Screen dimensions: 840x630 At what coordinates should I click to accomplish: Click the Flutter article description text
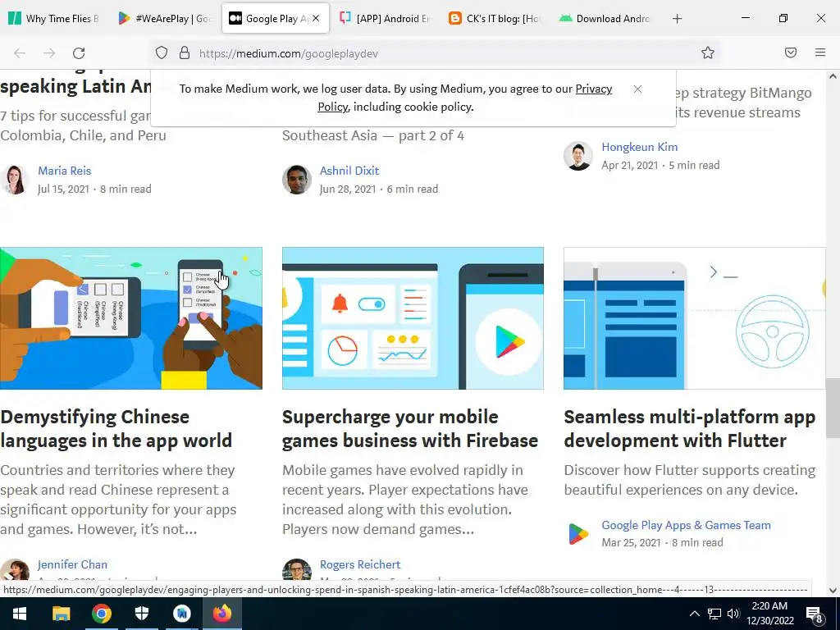pos(690,480)
